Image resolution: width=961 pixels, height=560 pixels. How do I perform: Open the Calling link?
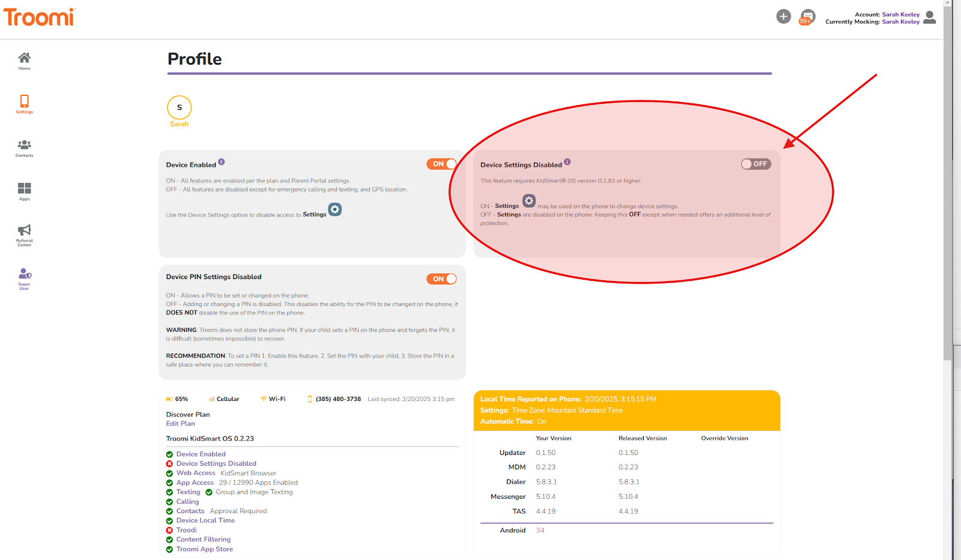point(187,502)
